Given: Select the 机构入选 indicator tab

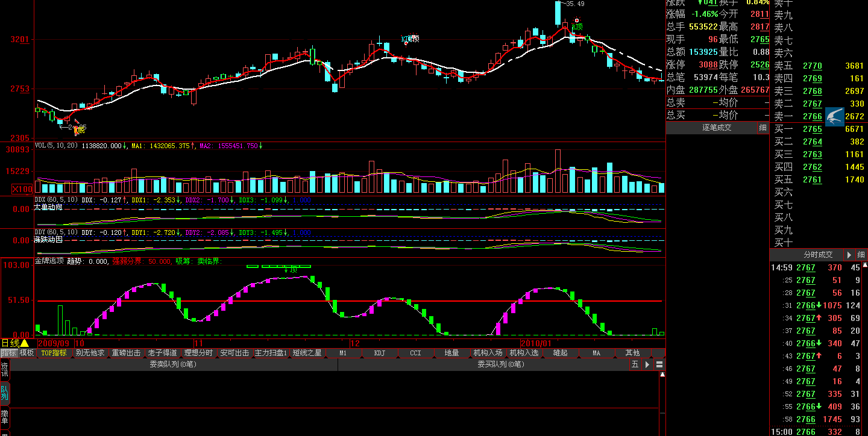Looking at the screenshot, I should point(524,353).
